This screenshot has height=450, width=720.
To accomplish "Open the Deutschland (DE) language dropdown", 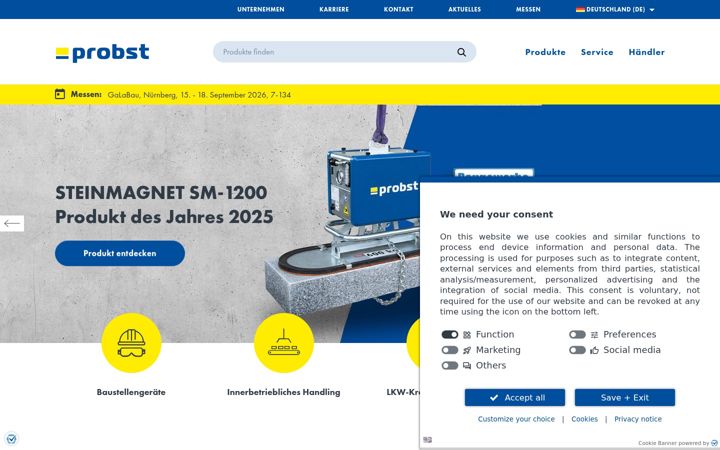I will (x=615, y=9).
